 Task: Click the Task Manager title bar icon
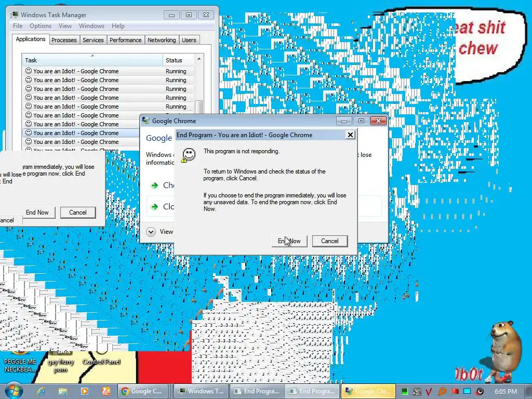15,15
